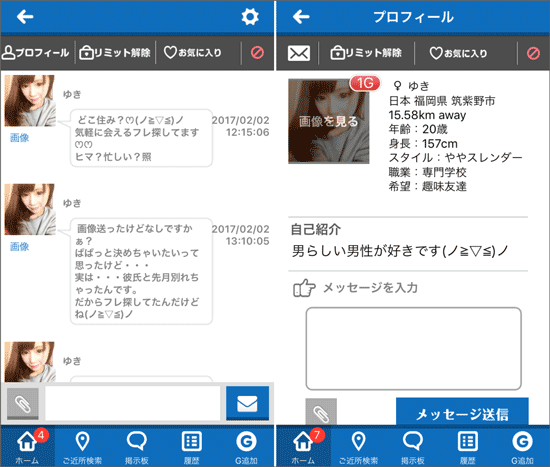Image resolution: width=550 pixels, height=467 pixels.
Task: Select スタイル：ややスレンダー line
Action: point(455,158)
